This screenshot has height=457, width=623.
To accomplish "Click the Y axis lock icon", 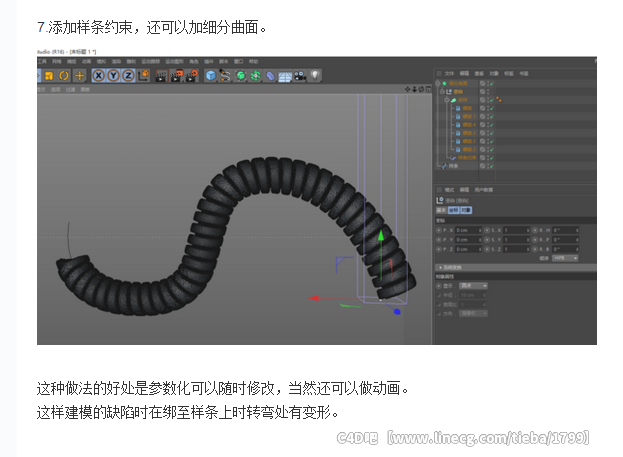I will coord(114,75).
